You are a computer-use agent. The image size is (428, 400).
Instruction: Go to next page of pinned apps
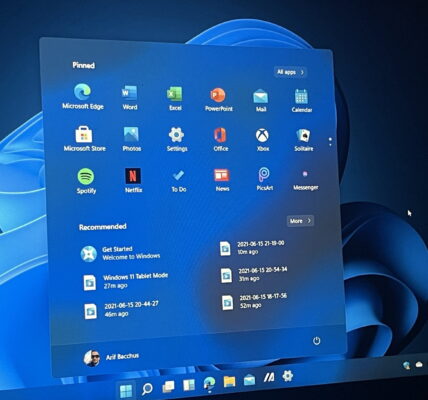tap(330, 145)
